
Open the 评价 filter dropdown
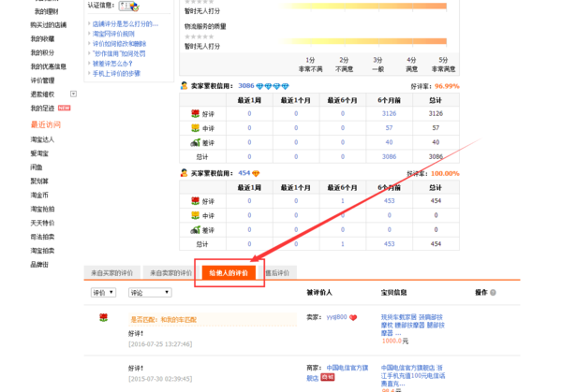[103, 293]
